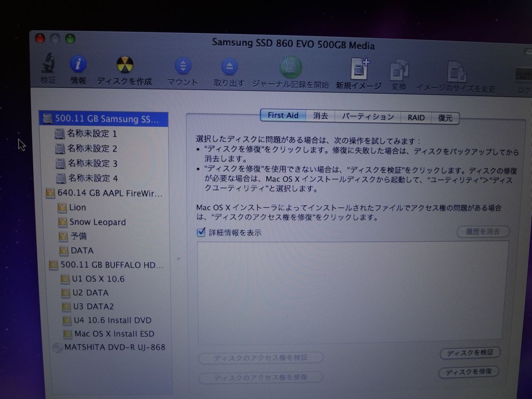Click the 変換 convert icon
532x399 pixels.
[x=399, y=71]
